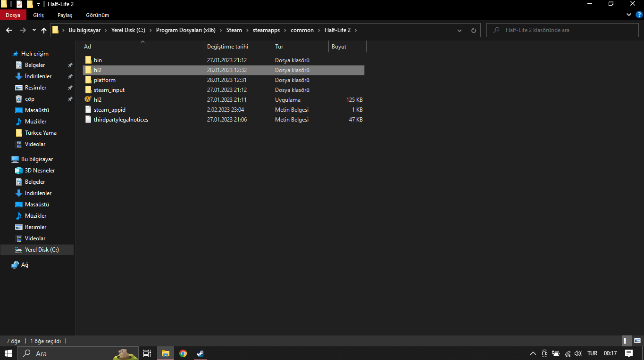Select Yerel Disk (C:) in the sidebar
This screenshot has width=644, height=360.
pyautogui.click(x=37, y=250)
